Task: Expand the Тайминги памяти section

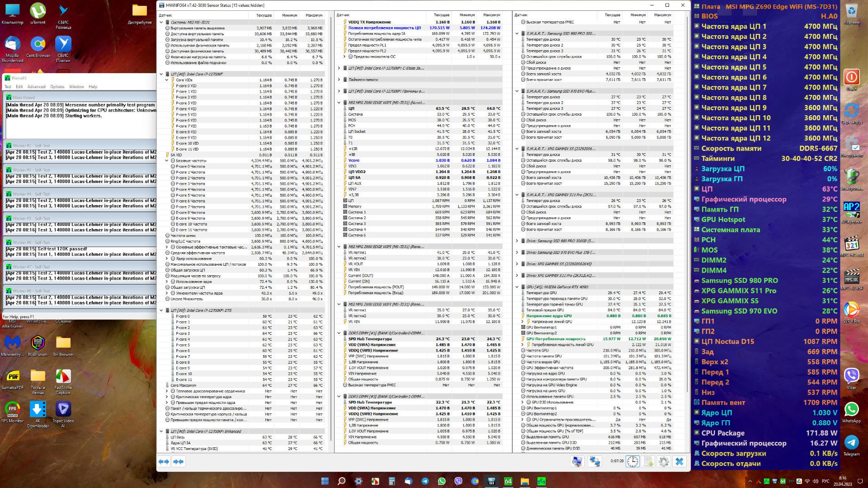Action: coord(339,80)
